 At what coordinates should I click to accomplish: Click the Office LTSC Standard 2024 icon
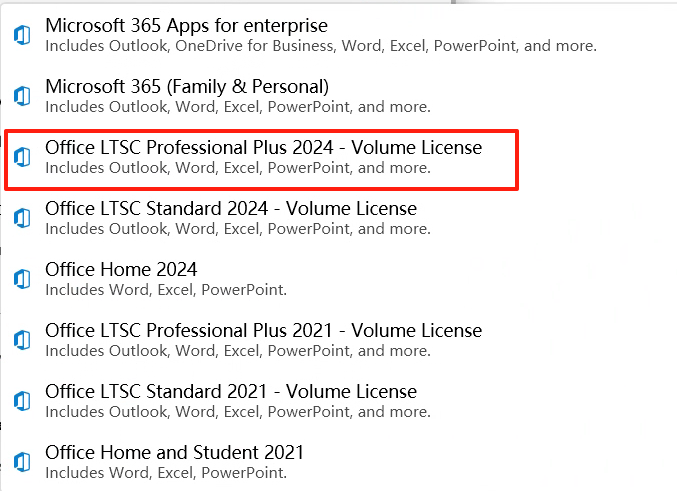point(21,219)
